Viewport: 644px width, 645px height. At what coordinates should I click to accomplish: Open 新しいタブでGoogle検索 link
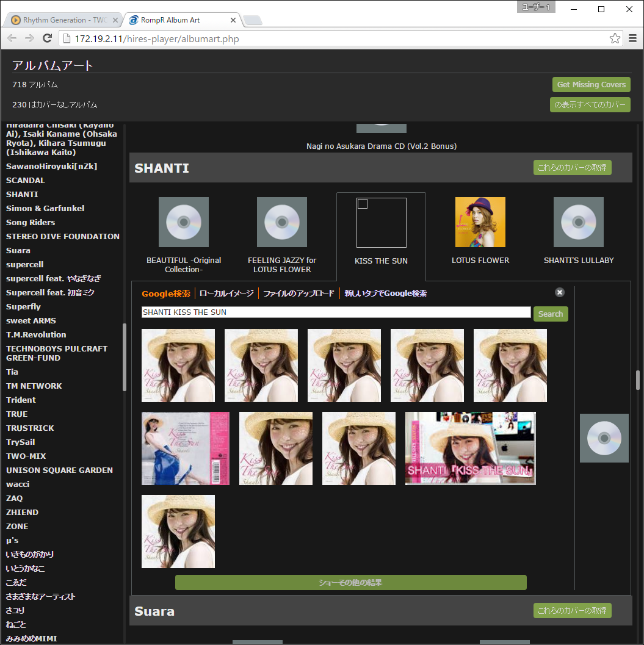tap(386, 294)
